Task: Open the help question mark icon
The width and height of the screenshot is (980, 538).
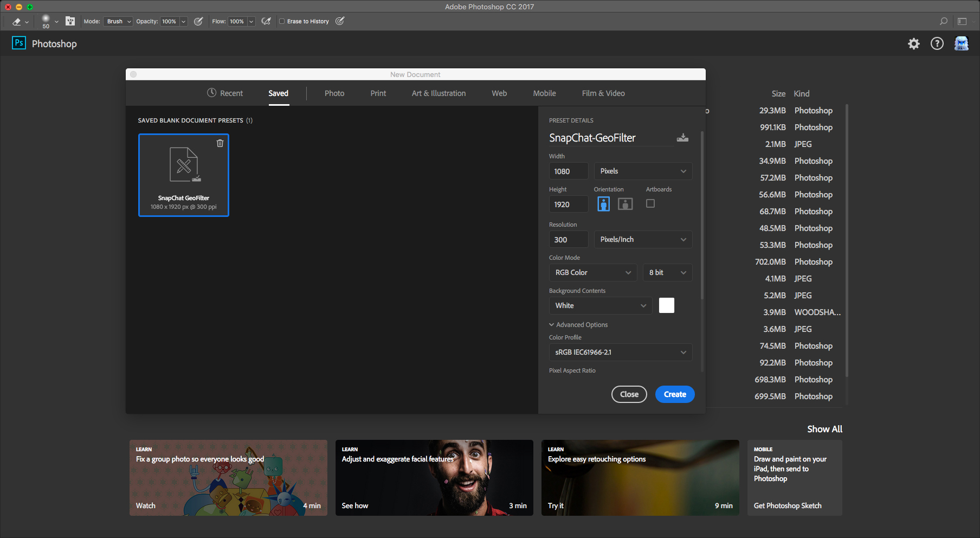Action: click(x=937, y=43)
